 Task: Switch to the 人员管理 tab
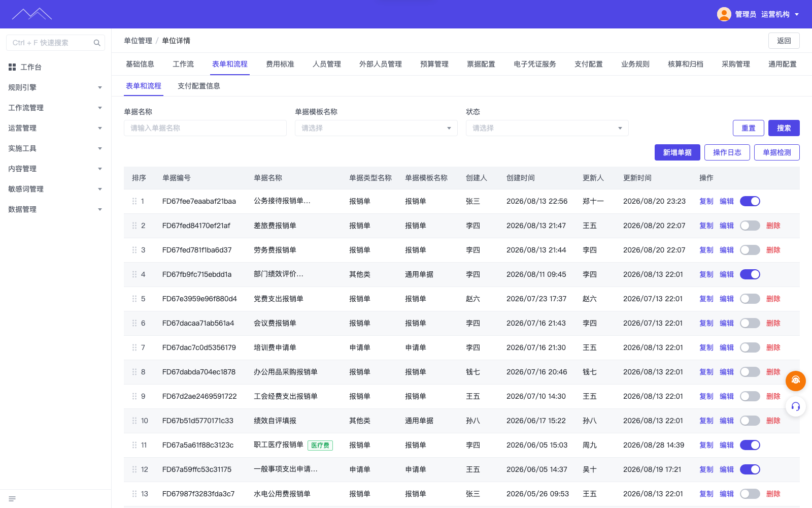coord(327,64)
